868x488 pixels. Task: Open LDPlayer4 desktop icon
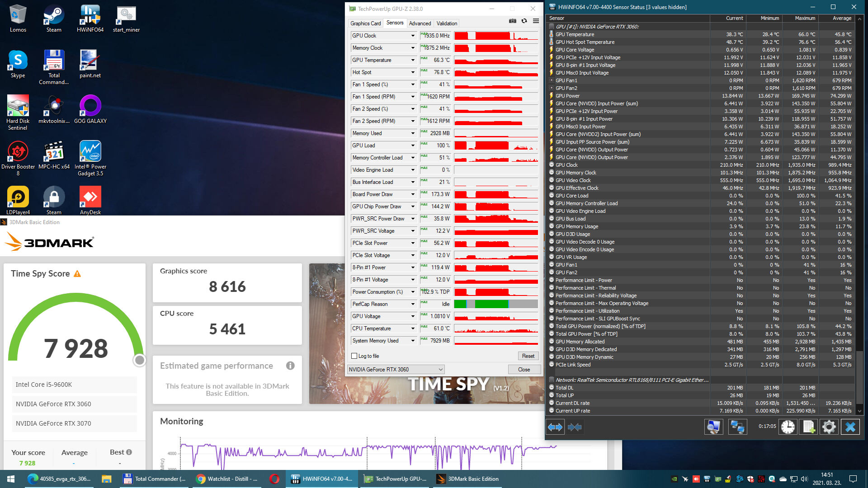click(18, 201)
